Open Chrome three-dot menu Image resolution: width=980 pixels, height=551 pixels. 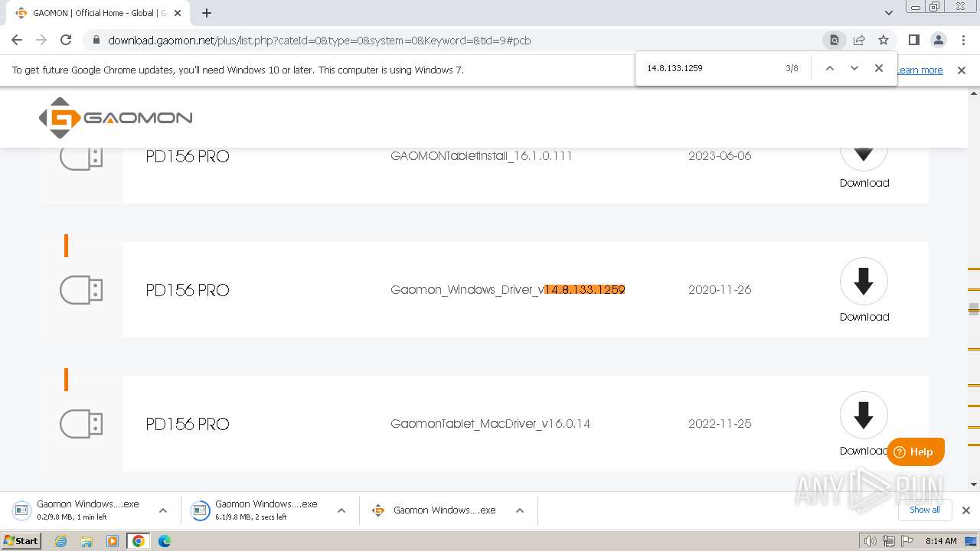tap(963, 40)
